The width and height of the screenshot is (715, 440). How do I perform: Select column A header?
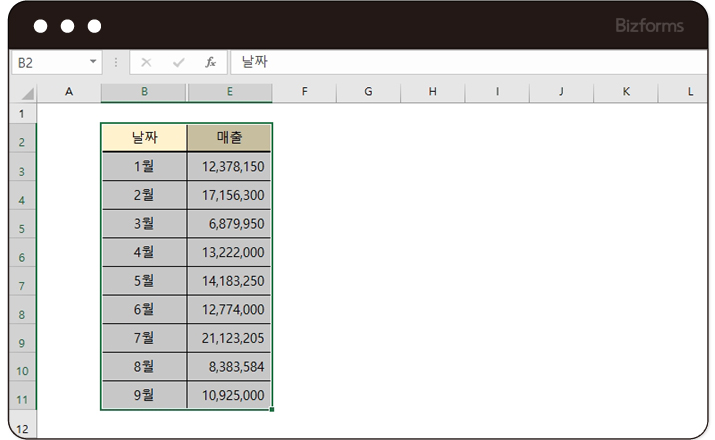point(69,92)
